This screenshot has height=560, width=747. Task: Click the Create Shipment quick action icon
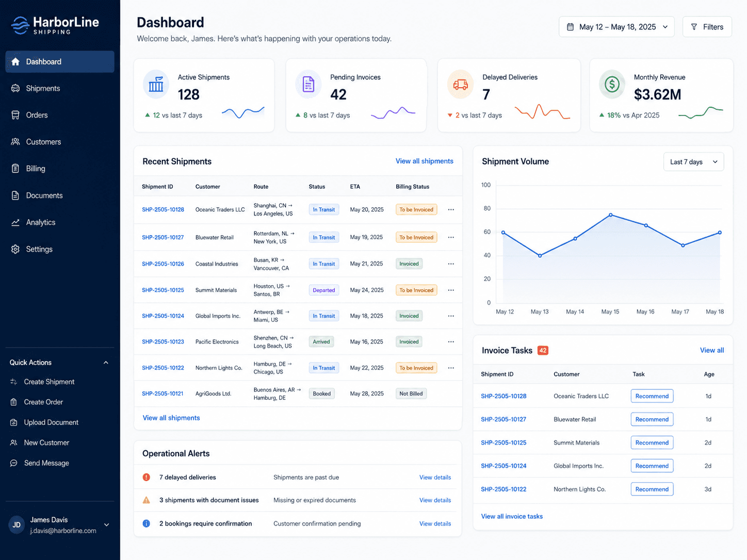pyautogui.click(x=14, y=382)
